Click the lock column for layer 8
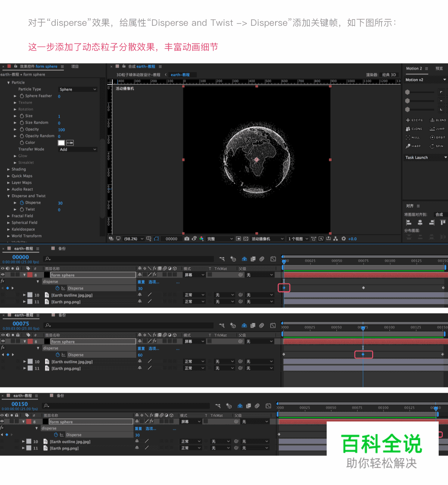 [18, 275]
